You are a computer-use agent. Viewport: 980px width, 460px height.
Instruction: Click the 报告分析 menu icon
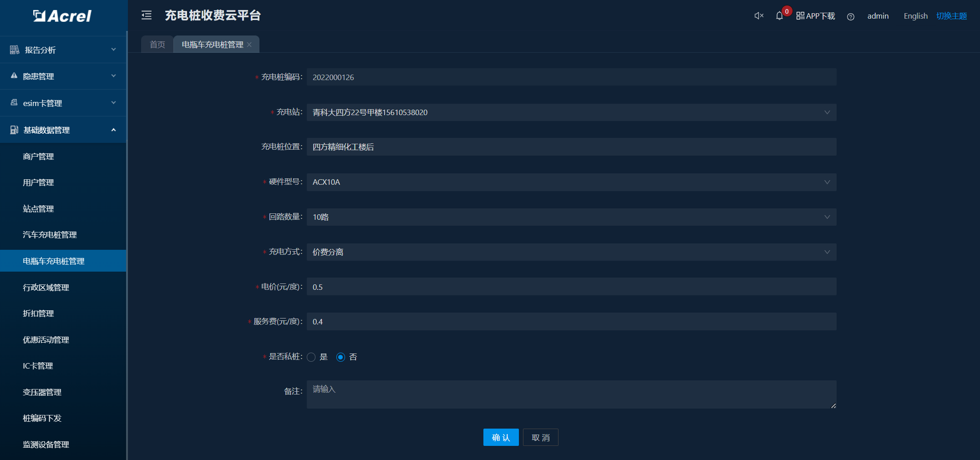click(15, 50)
